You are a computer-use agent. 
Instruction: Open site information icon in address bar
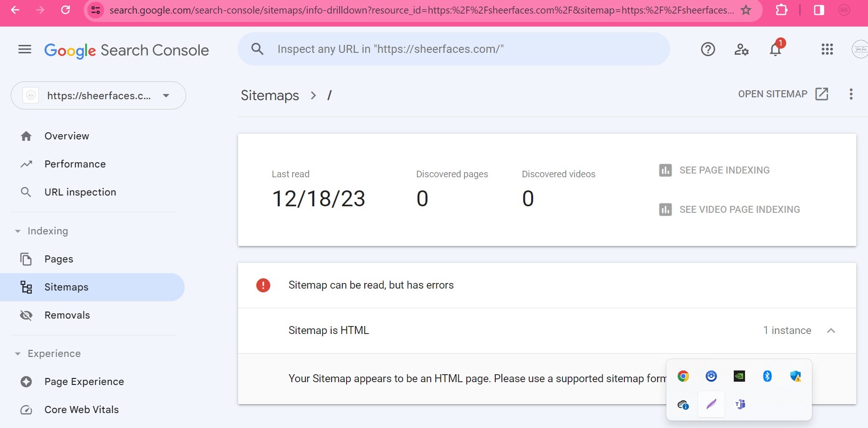coord(96,10)
